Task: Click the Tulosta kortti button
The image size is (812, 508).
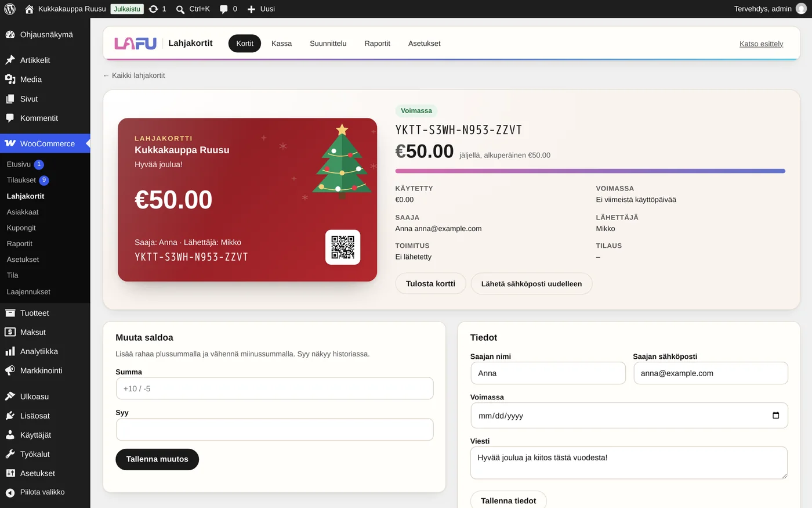Action: [x=430, y=284]
